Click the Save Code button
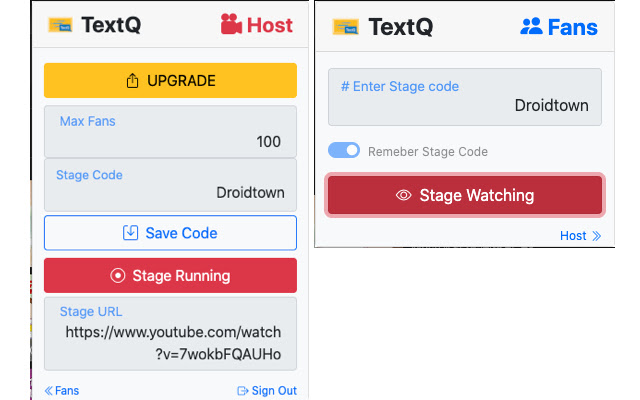This screenshot has width=640, height=400. pos(170,233)
